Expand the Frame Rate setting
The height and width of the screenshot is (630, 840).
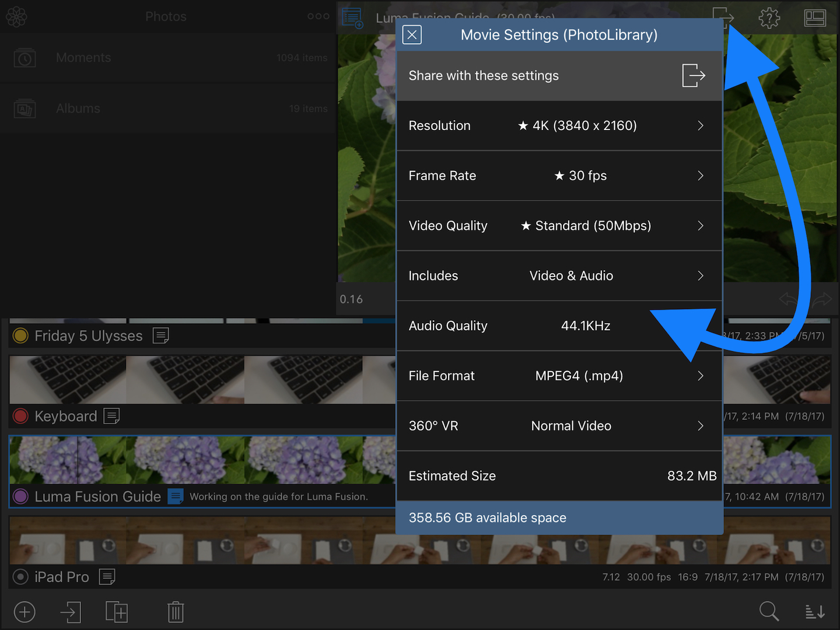tap(701, 176)
